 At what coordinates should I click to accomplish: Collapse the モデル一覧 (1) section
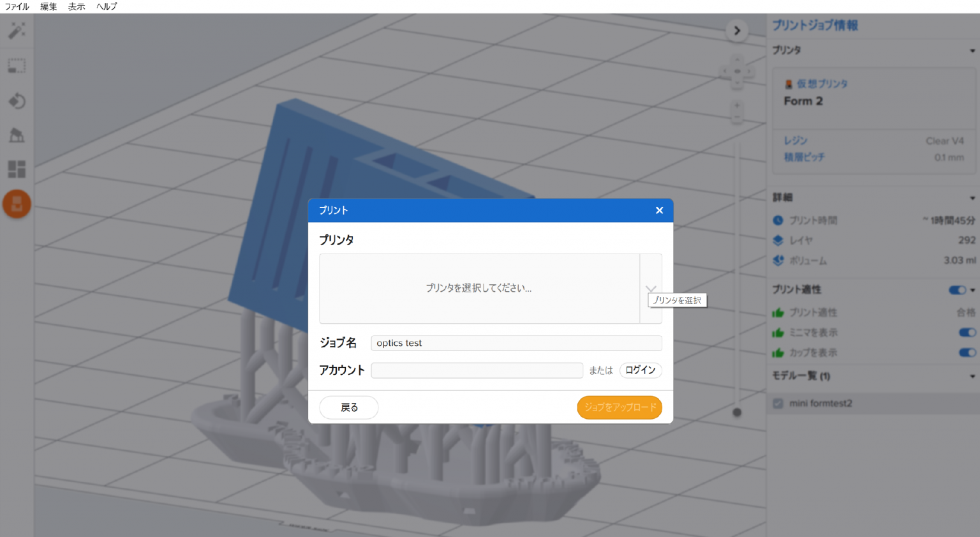point(971,377)
